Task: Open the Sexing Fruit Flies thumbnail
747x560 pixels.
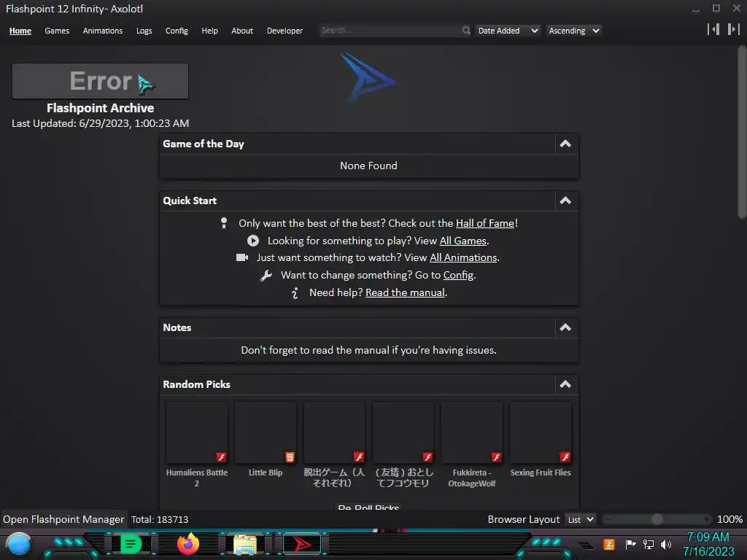Action: pos(541,432)
